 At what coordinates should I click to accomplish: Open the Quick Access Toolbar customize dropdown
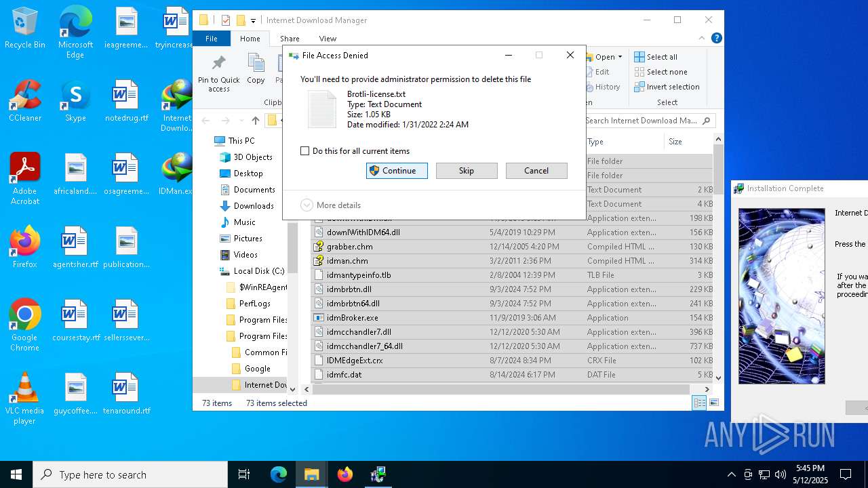[x=253, y=21]
